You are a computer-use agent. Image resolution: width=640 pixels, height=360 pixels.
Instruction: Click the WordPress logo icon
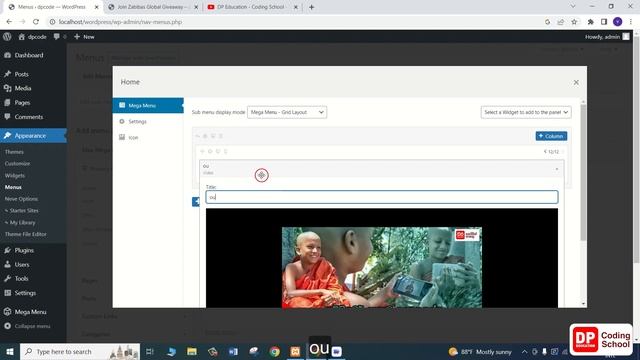pyautogui.click(x=7, y=37)
